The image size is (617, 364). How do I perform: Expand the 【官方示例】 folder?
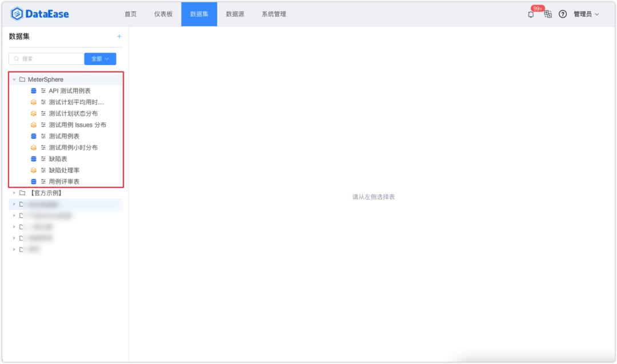[13, 192]
